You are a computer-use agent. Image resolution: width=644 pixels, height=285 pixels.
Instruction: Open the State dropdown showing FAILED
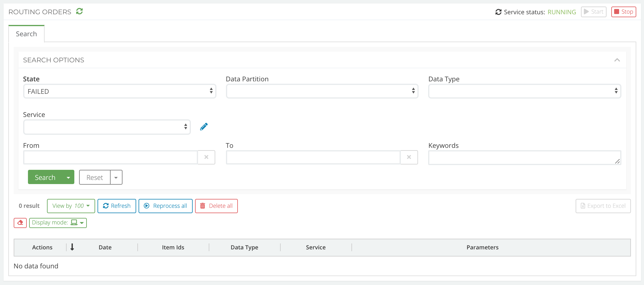click(x=120, y=91)
